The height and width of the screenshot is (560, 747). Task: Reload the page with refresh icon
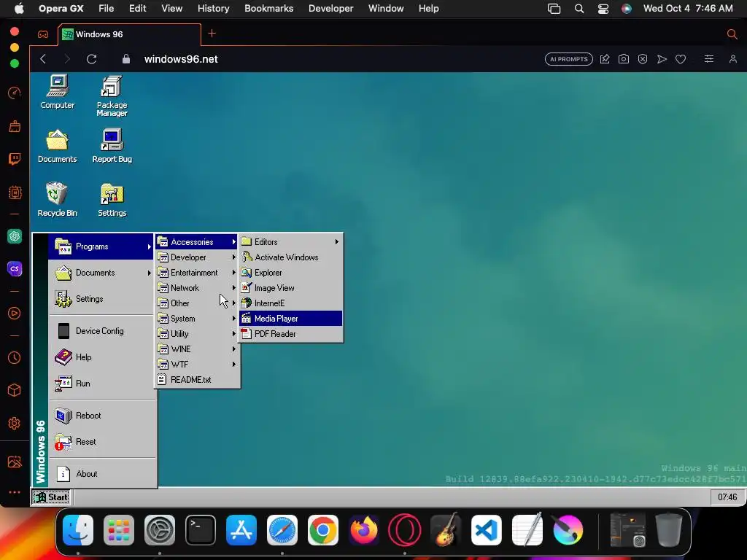(x=91, y=59)
